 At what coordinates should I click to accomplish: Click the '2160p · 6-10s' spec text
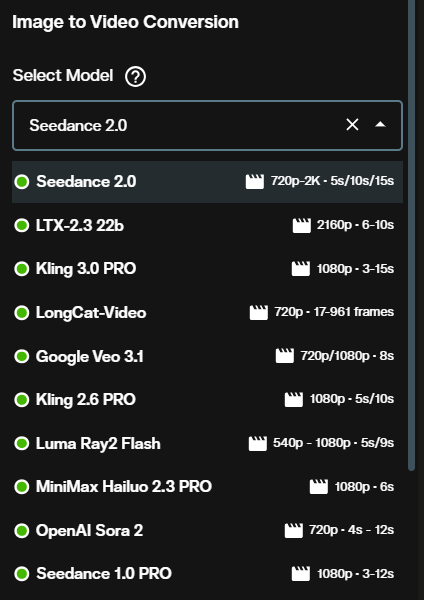click(355, 225)
